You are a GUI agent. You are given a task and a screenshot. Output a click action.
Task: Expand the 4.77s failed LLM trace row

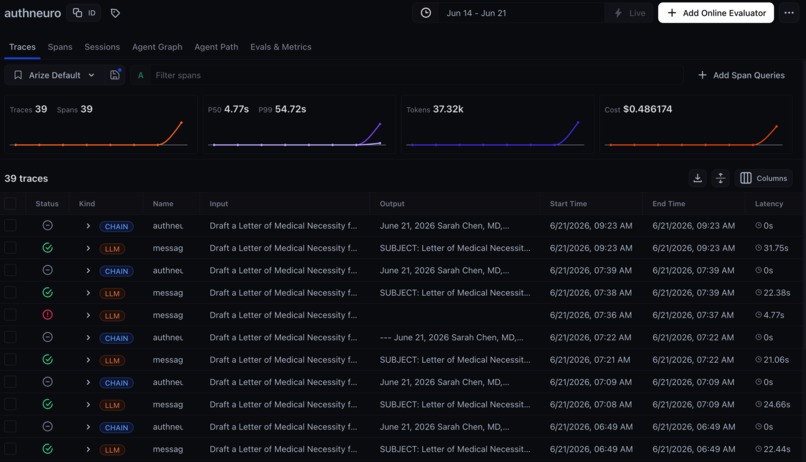[x=88, y=315]
